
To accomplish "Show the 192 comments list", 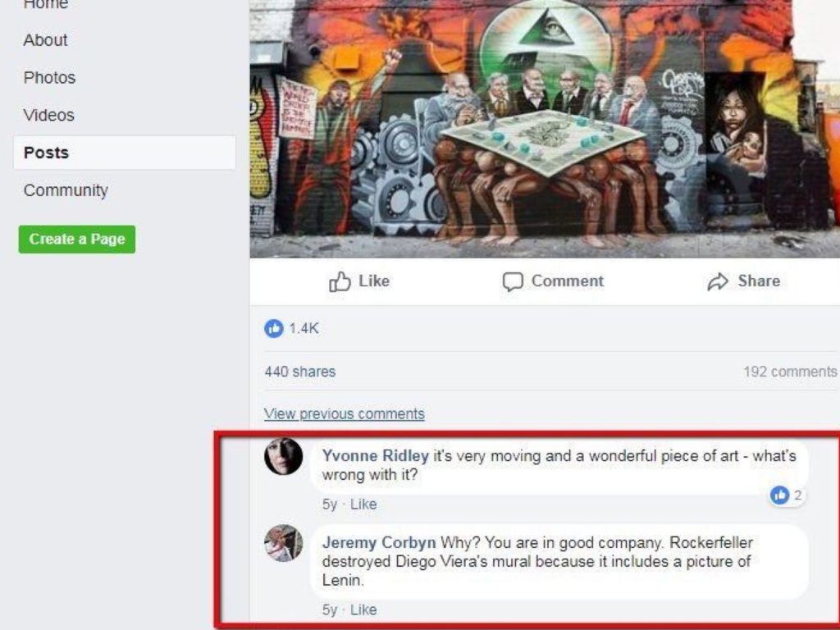I will pyautogui.click(x=790, y=372).
